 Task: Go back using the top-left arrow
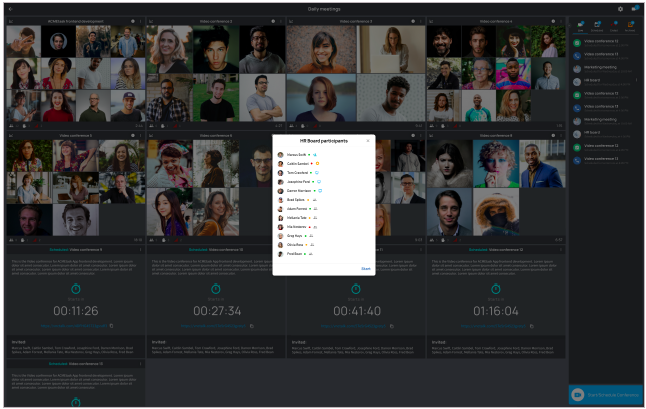[10, 9]
